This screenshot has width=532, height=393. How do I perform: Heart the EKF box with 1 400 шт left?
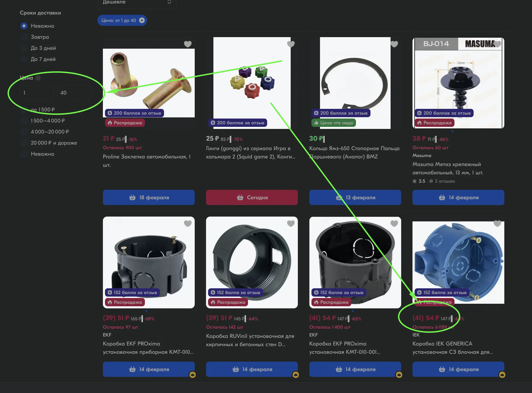394,223
